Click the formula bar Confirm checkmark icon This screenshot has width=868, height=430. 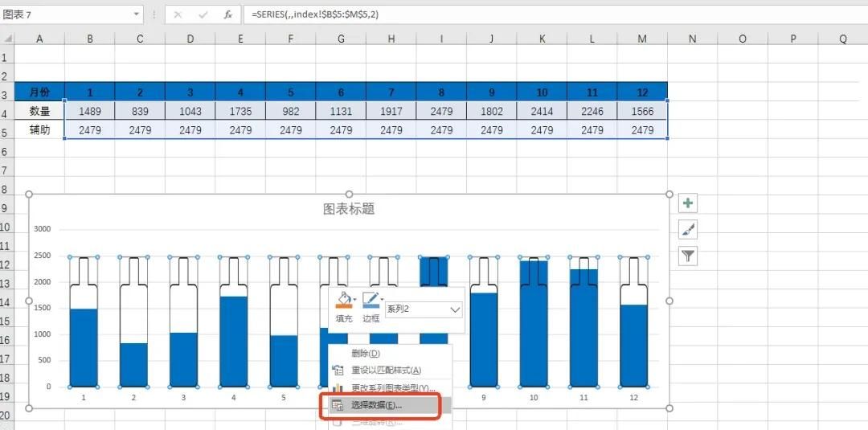[x=203, y=14]
